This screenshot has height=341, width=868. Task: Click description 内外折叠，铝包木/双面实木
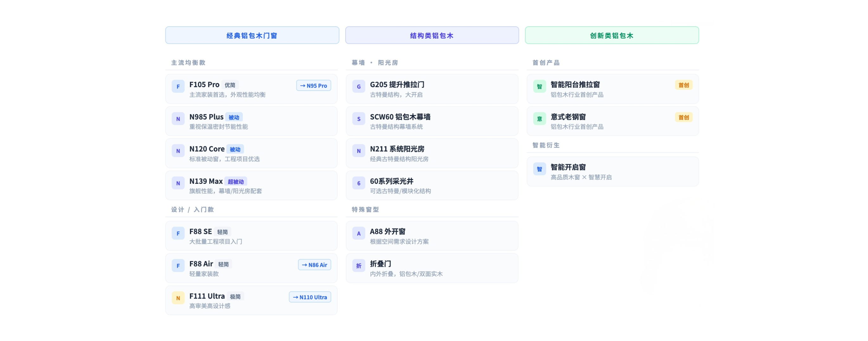(x=406, y=274)
